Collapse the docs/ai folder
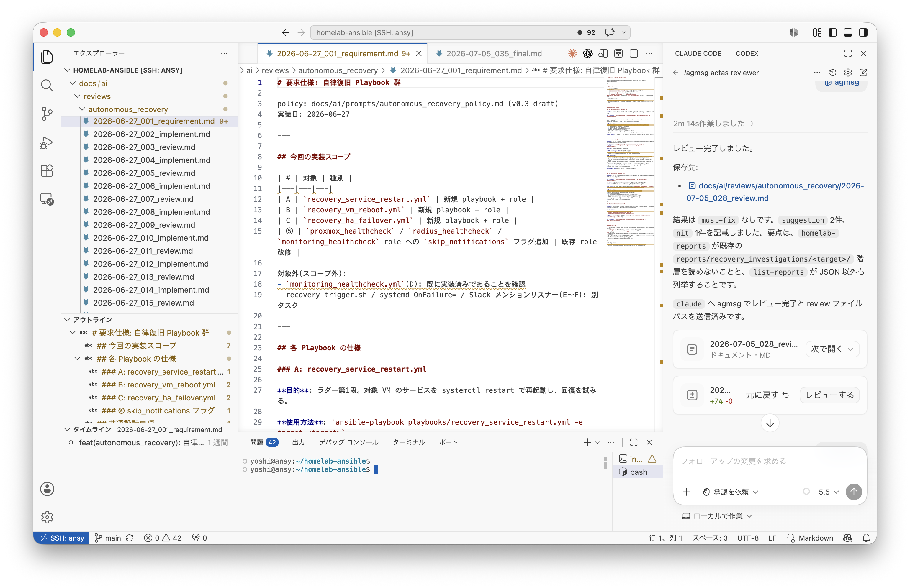The height and width of the screenshot is (588, 910). click(73, 83)
